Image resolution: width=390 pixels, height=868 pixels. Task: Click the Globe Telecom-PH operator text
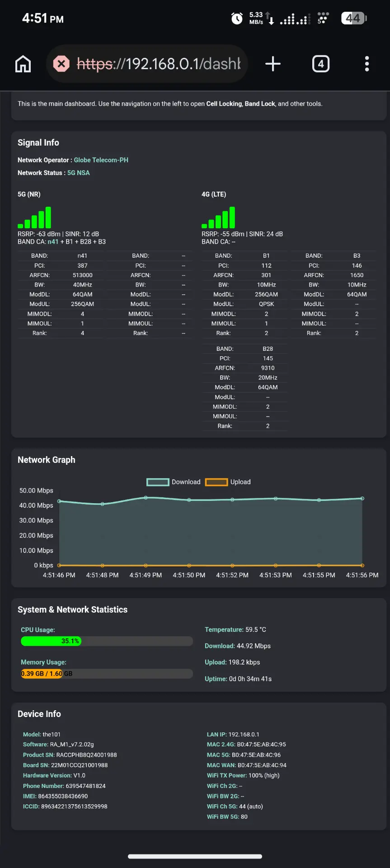click(101, 160)
